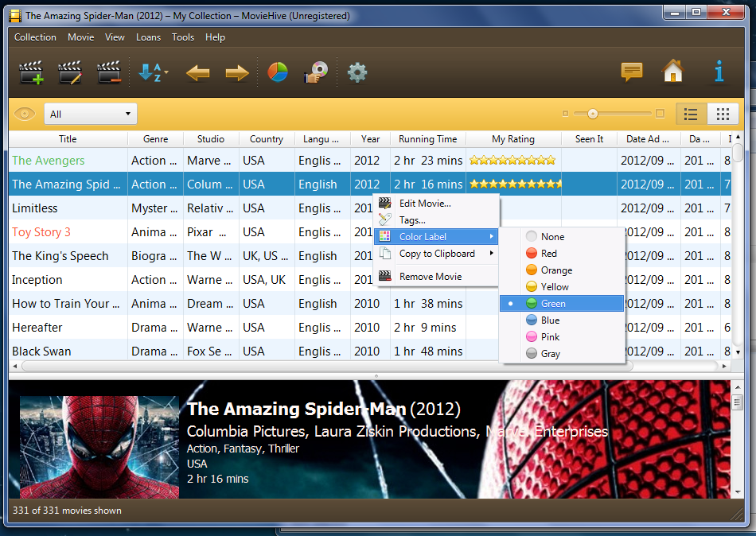This screenshot has height=536, width=756.
Task: Click the blue info icon
Action: (x=719, y=72)
